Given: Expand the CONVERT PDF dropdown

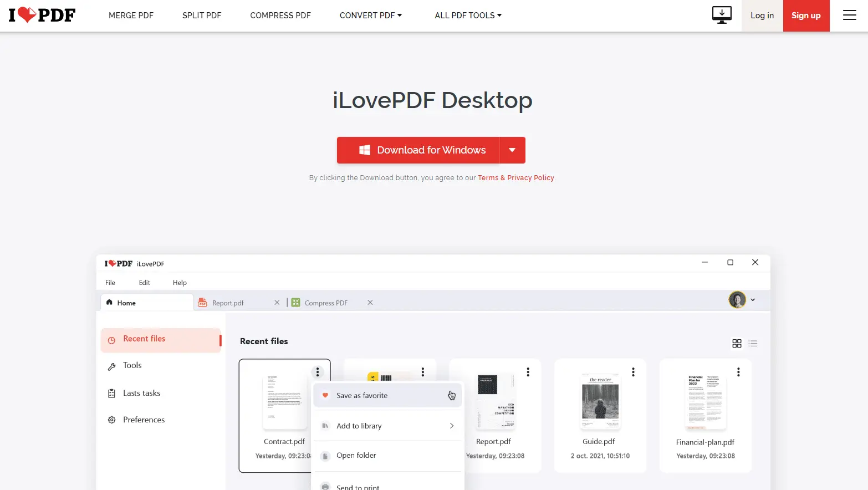Looking at the screenshot, I should pyautogui.click(x=371, y=16).
